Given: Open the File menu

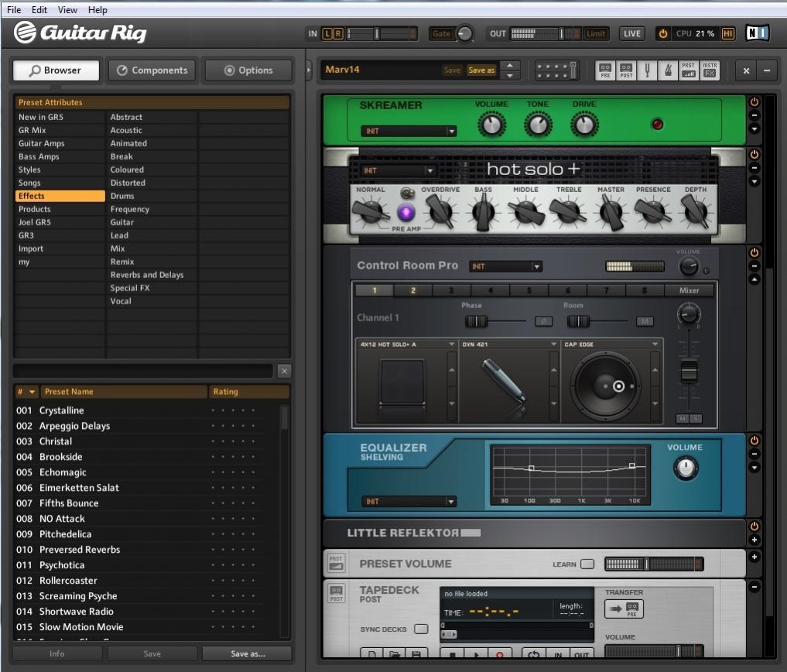Looking at the screenshot, I should [14, 9].
